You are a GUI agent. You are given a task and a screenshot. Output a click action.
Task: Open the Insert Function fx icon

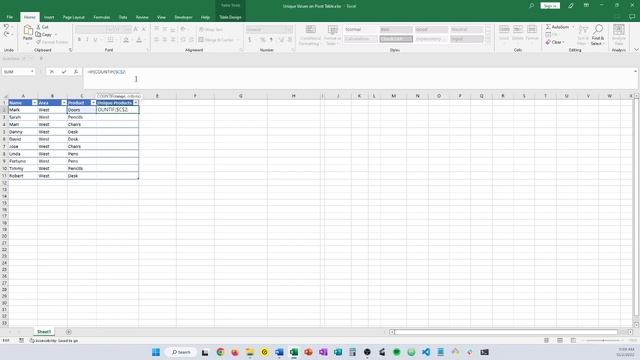point(76,72)
